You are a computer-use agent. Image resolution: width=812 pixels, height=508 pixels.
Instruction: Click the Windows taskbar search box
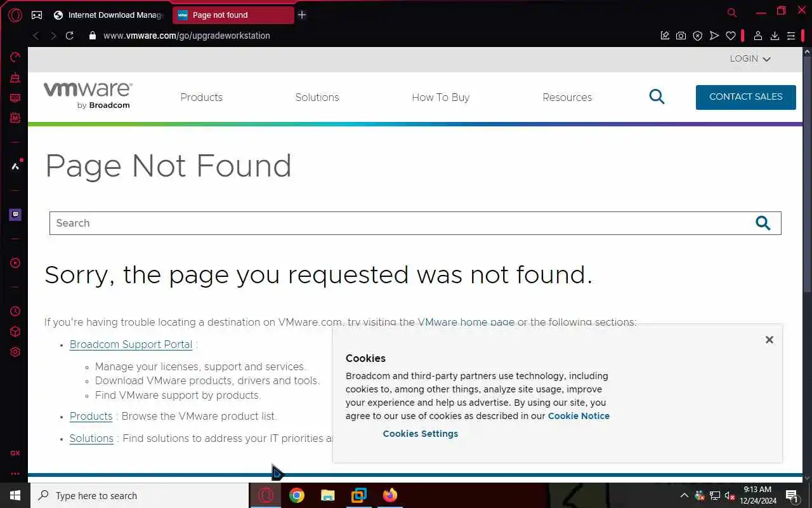click(x=140, y=495)
